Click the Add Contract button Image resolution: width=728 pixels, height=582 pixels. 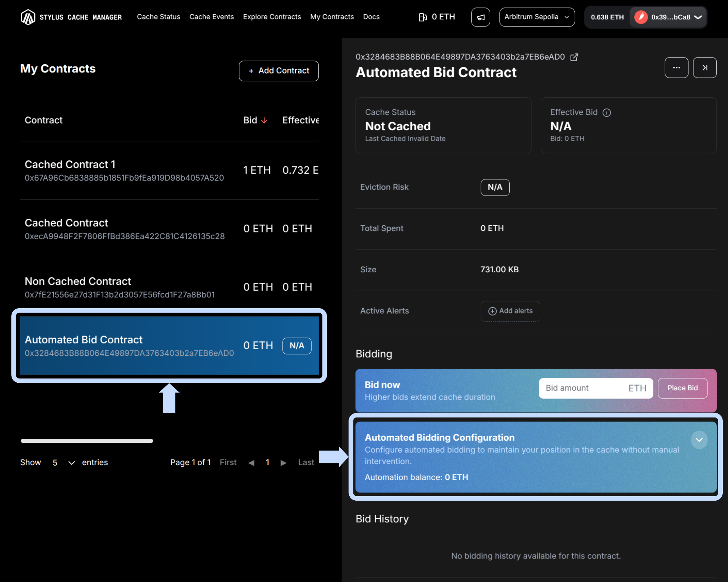point(279,71)
